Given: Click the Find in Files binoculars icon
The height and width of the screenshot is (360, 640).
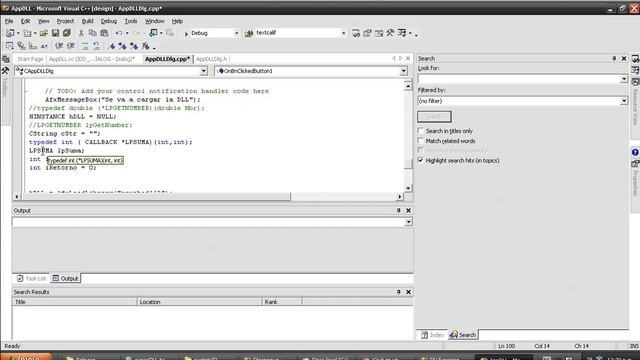Looking at the screenshot, I should tap(249, 33).
